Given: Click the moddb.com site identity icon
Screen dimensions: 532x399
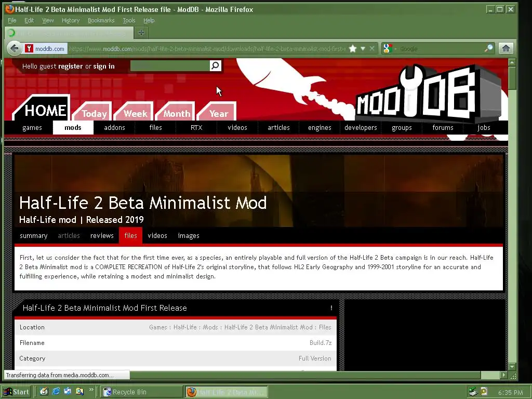Looking at the screenshot, I should pos(29,48).
